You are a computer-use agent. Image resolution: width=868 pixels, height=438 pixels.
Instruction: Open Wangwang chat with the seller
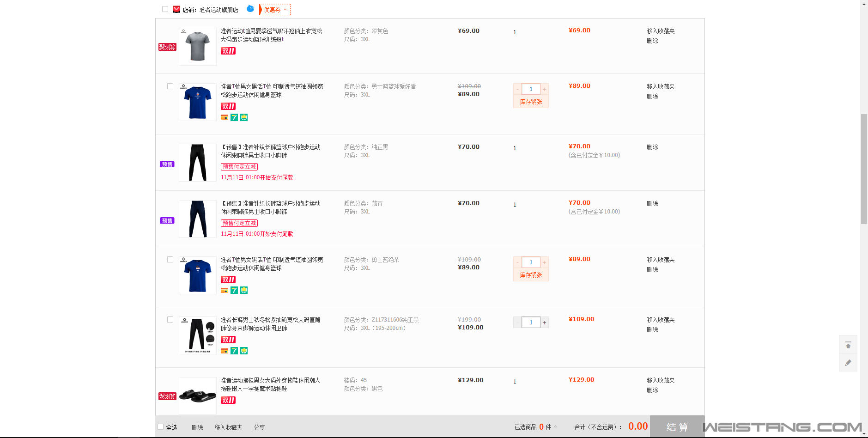click(x=250, y=8)
